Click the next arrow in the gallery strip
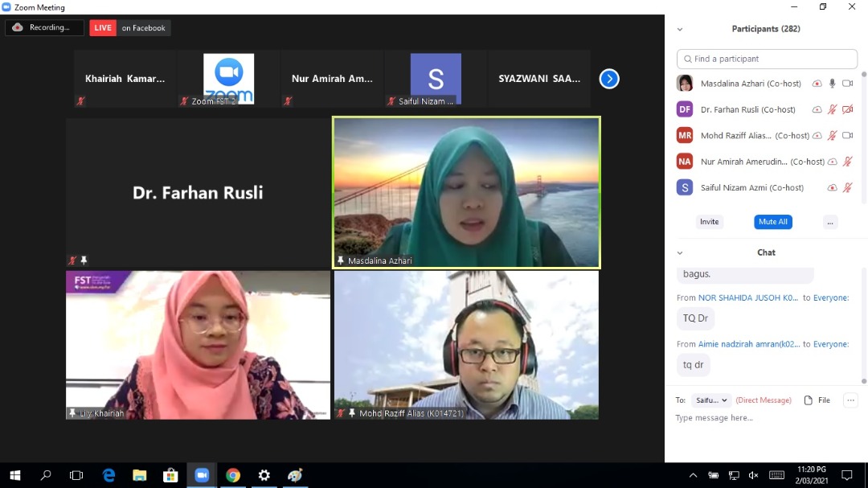 (609, 79)
